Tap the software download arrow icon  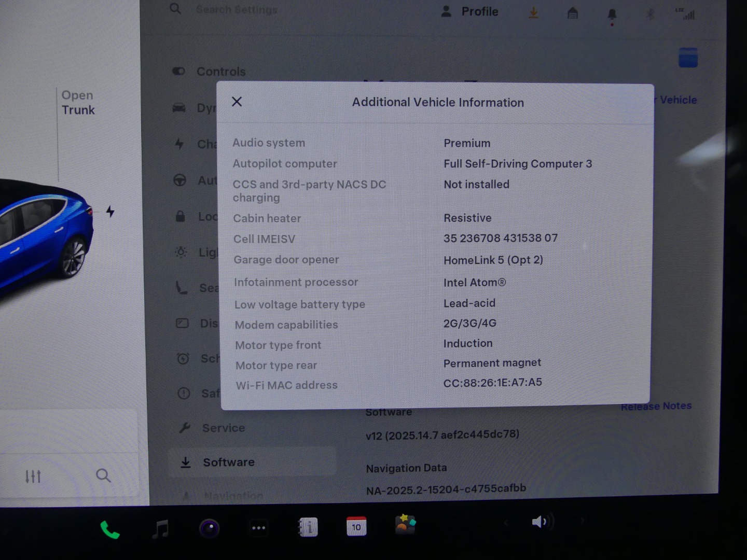point(533,13)
